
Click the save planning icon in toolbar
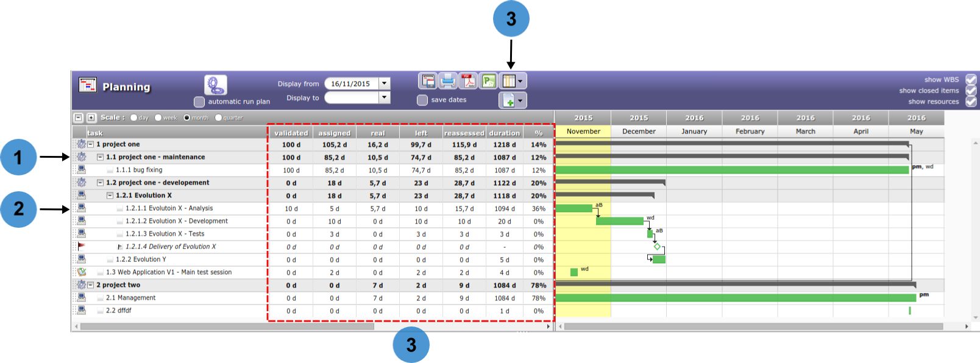pos(428,80)
